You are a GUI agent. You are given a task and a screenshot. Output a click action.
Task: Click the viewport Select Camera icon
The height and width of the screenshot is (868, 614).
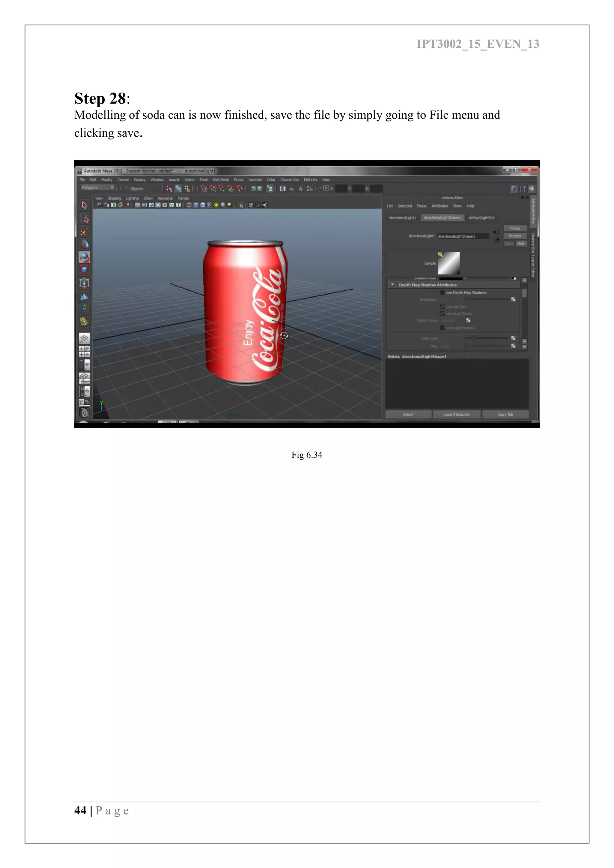(100, 205)
